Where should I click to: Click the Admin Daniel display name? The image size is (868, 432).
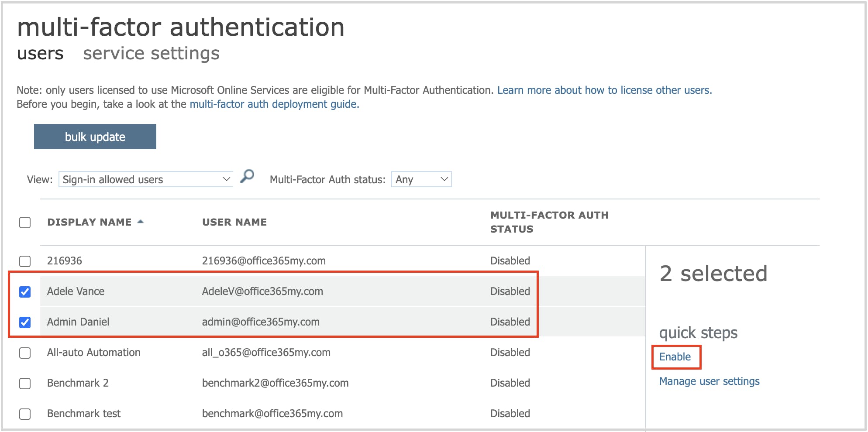point(78,322)
